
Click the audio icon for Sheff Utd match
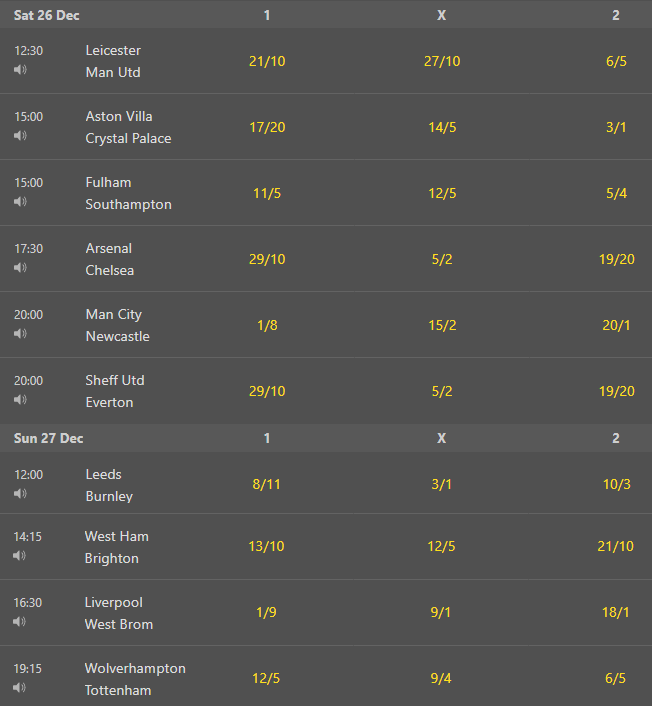click(x=20, y=400)
